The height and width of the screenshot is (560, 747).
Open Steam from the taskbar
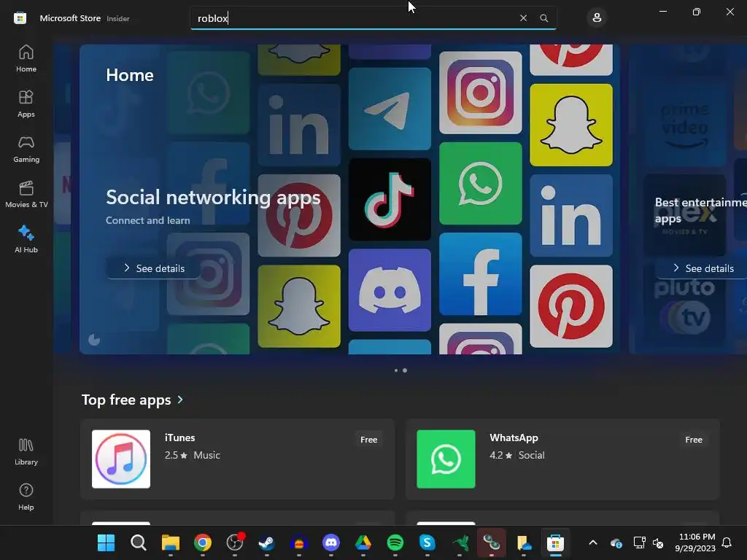tap(267, 542)
